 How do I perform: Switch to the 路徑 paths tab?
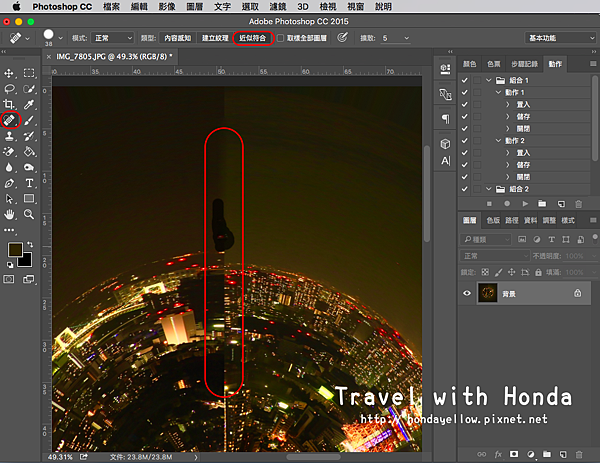(x=512, y=220)
